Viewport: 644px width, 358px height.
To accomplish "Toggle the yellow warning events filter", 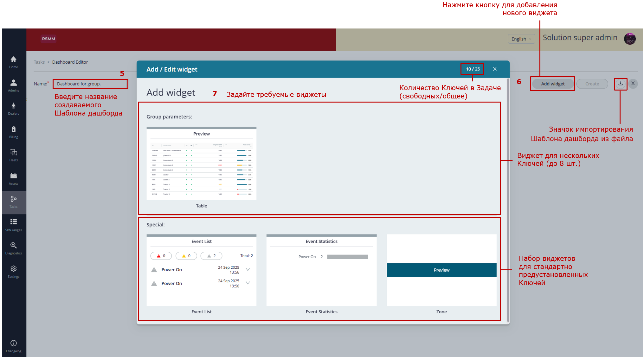I will point(186,256).
